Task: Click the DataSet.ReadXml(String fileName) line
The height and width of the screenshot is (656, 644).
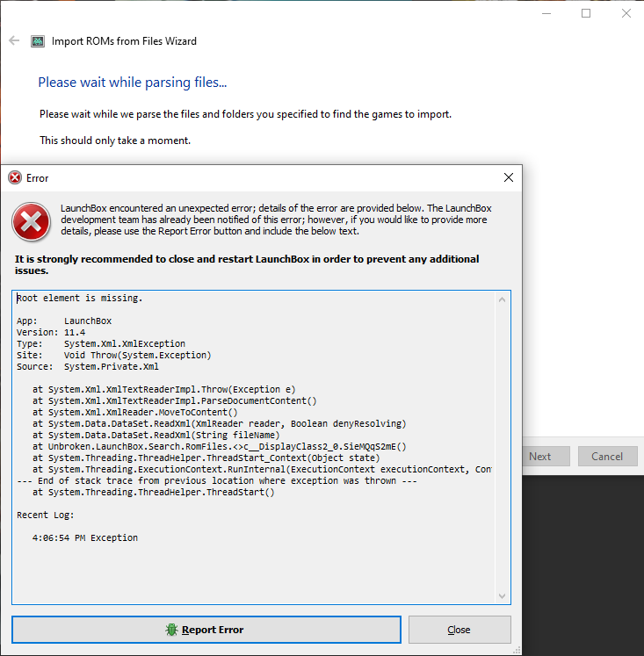Action: (156, 435)
